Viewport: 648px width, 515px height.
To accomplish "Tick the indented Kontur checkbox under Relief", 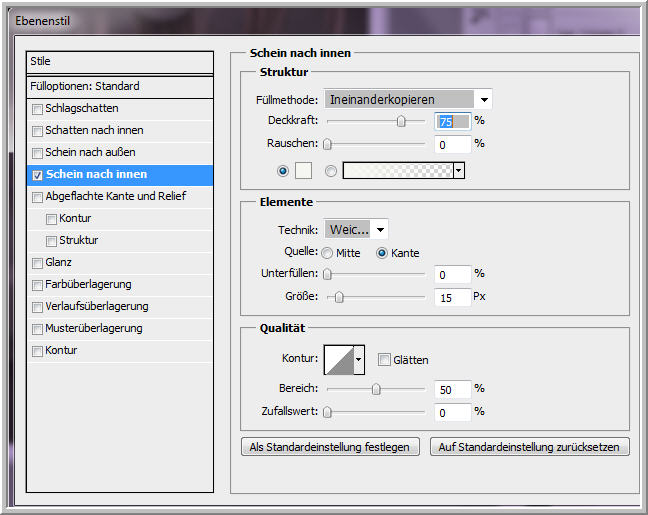I will (51, 219).
